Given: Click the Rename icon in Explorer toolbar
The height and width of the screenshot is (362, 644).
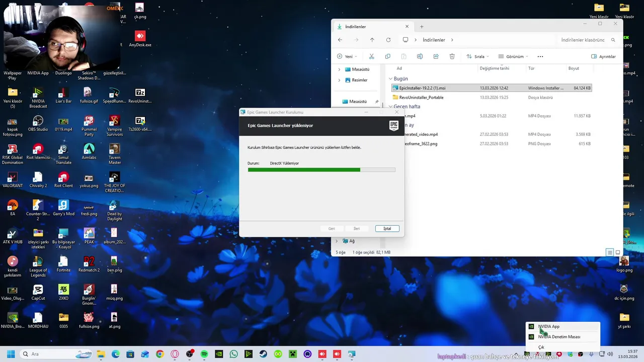Looking at the screenshot, I should point(420,56).
